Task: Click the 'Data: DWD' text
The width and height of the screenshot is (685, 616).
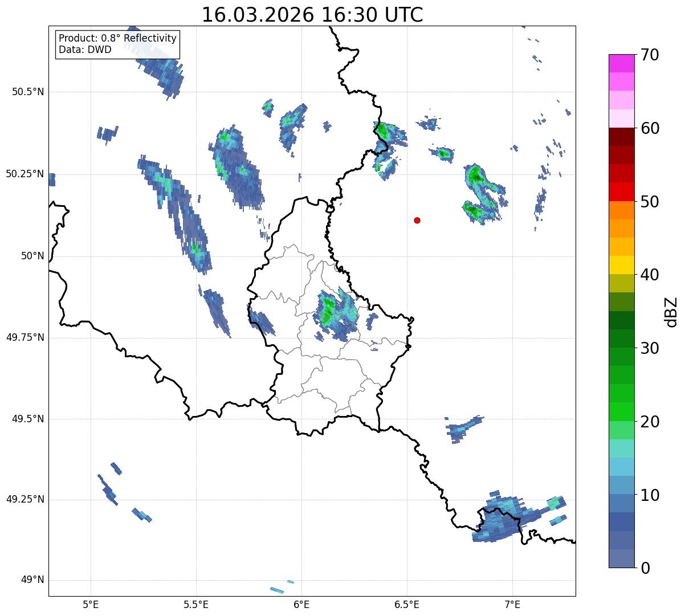Action: 85,50
